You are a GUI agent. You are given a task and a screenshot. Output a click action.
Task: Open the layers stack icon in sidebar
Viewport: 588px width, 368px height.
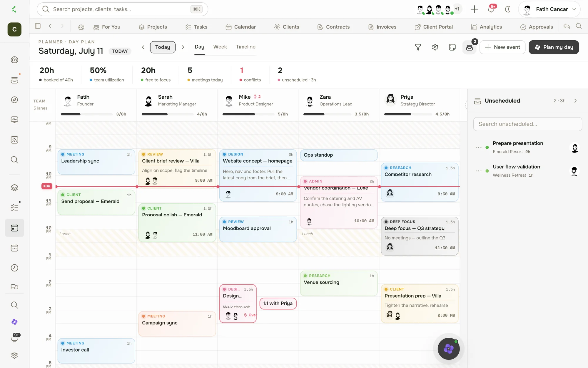14,188
